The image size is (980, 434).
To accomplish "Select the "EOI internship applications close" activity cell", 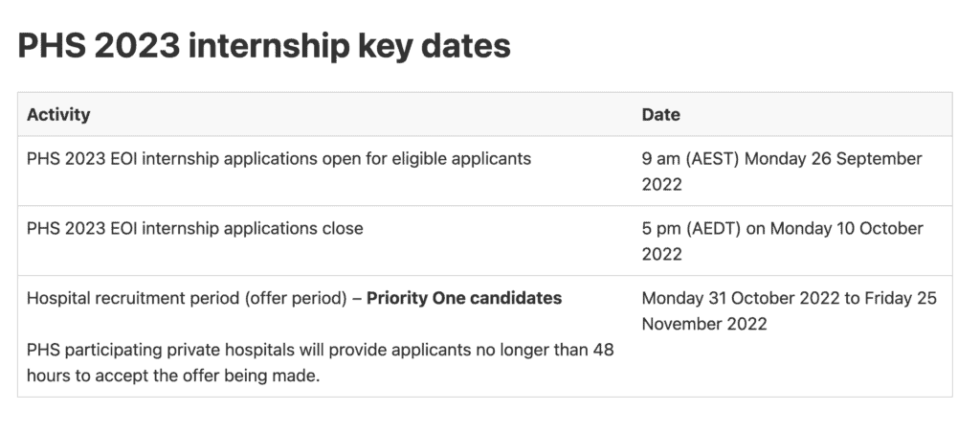I will tap(194, 229).
